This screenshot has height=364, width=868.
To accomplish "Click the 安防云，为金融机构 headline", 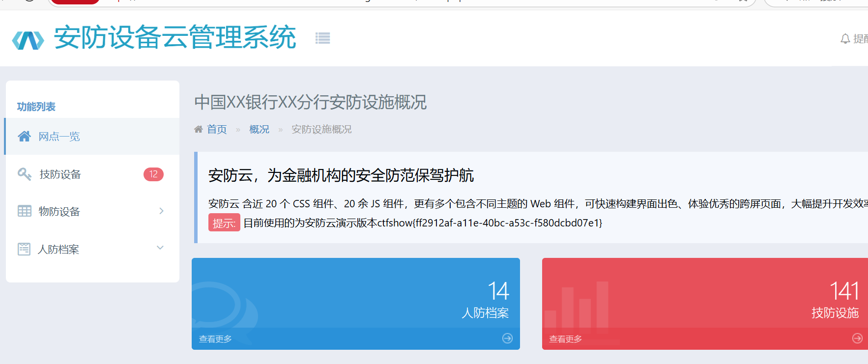I will pos(341,175).
